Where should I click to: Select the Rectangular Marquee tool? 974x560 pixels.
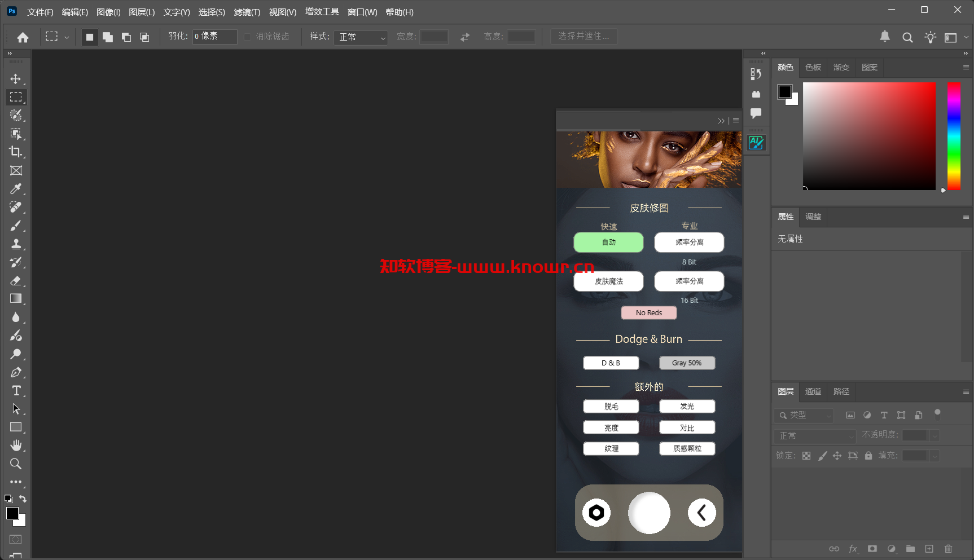point(16,97)
